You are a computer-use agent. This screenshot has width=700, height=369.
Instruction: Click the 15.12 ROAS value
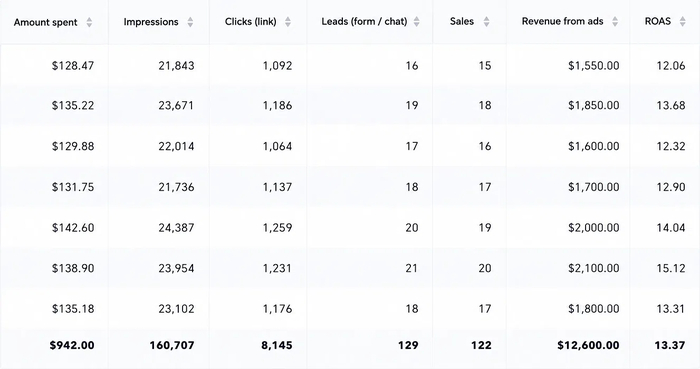pos(671,269)
